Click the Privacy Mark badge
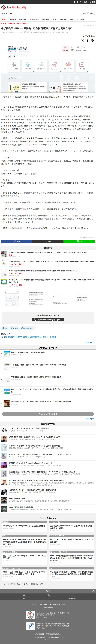 pyautogui.click(x=30, y=626)
